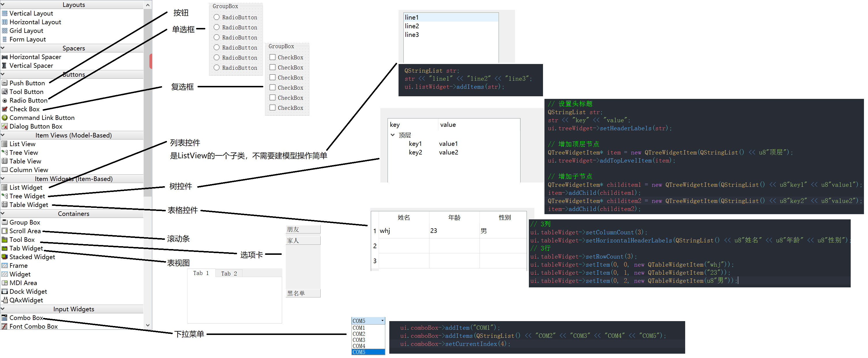Image resolution: width=868 pixels, height=358 pixels.
Task: Click the 年龄 table column header
Action: [x=454, y=218]
